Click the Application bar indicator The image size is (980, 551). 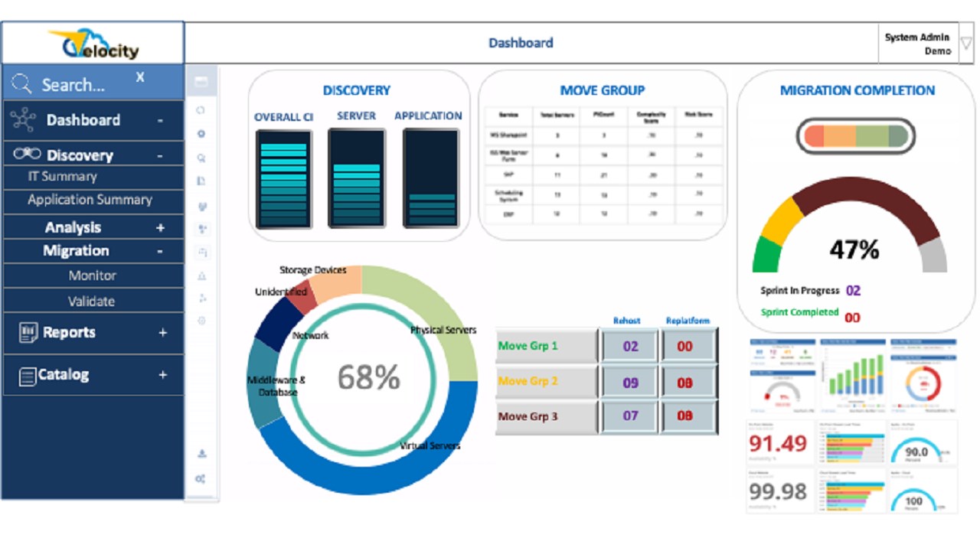430,178
